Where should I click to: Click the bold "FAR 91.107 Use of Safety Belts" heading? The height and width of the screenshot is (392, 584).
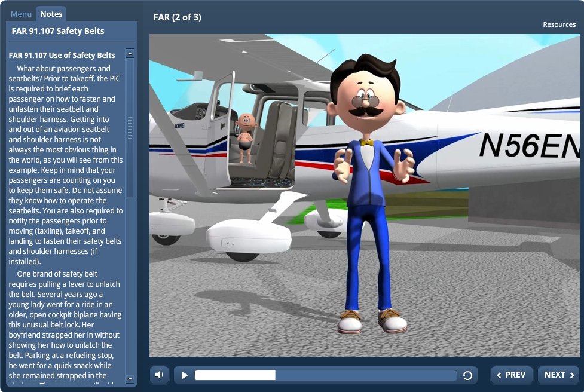[62, 55]
